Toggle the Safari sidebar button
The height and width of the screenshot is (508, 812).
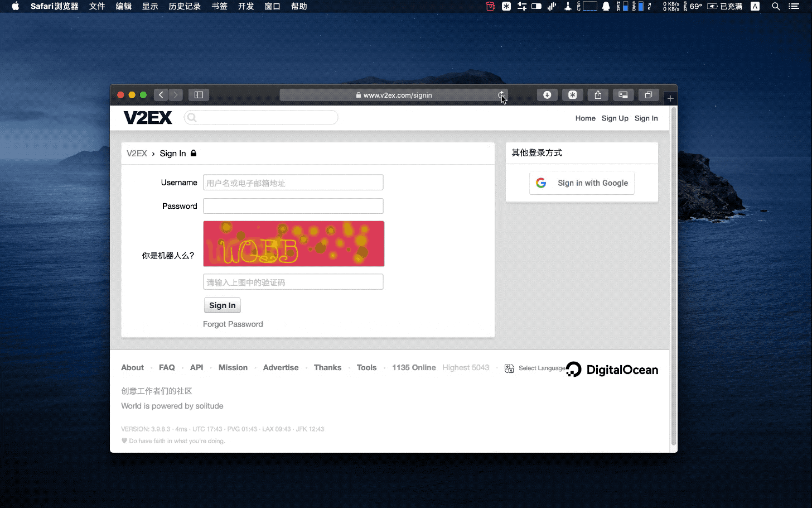click(199, 95)
